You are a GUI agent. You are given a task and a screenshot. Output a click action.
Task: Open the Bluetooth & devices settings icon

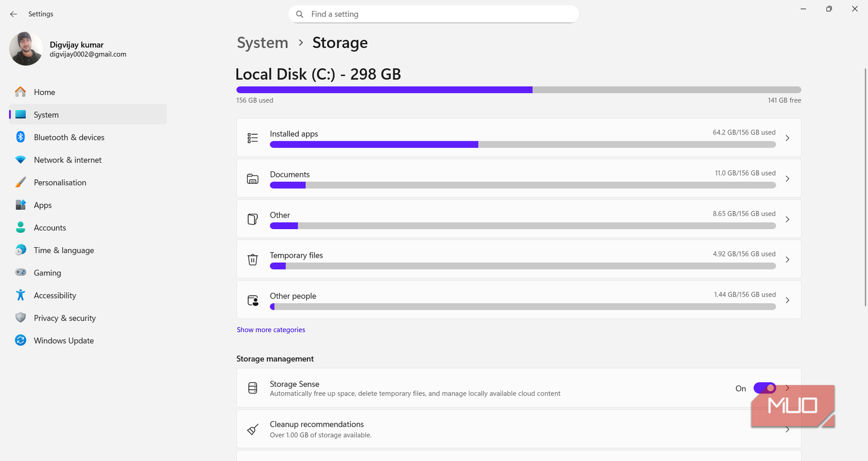pos(21,137)
